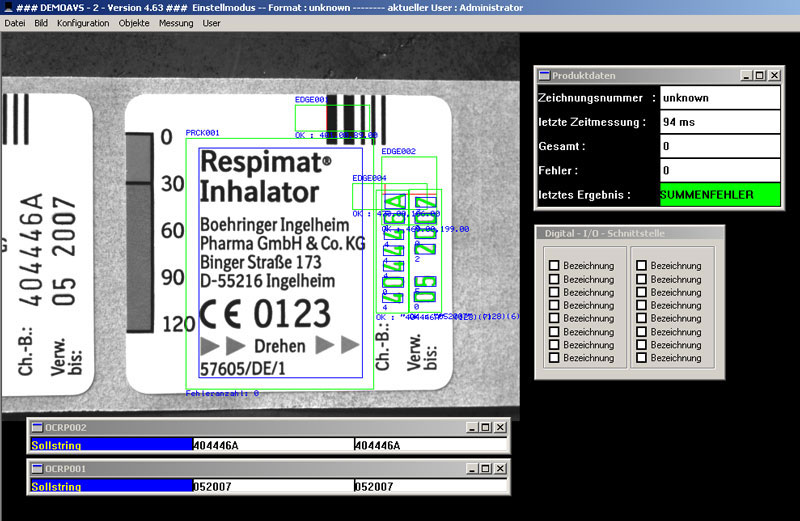Open the Datei menu
Image resolution: width=800 pixels, height=521 pixels.
15,23
